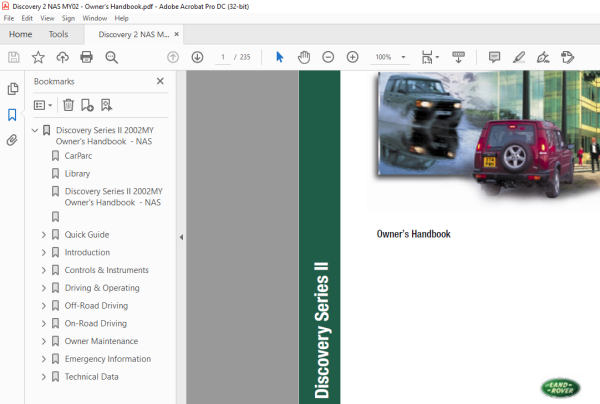The width and height of the screenshot is (600, 404).
Task: Expand the Off-Road Driving bookmark
Action: coord(44,306)
